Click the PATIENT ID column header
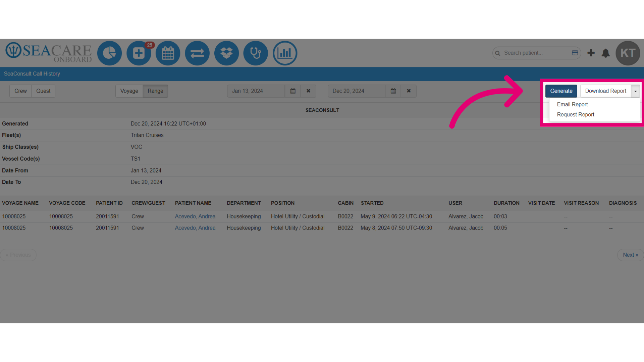 point(109,203)
